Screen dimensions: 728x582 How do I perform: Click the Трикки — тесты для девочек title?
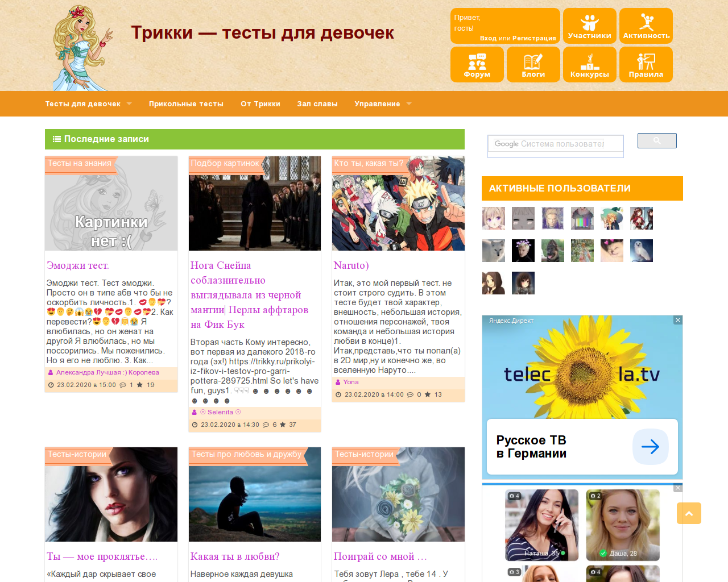263,33
